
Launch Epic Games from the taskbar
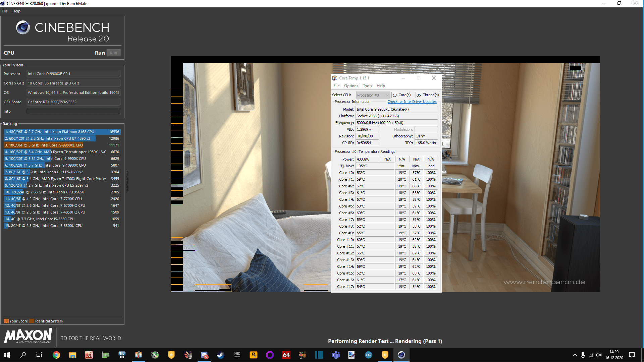pos(237,355)
